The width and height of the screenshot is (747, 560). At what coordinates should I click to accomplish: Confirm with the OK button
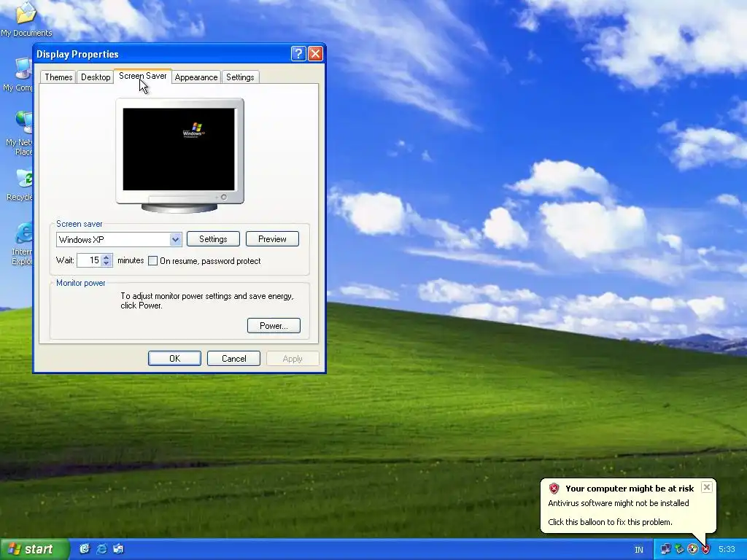pyautogui.click(x=175, y=359)
